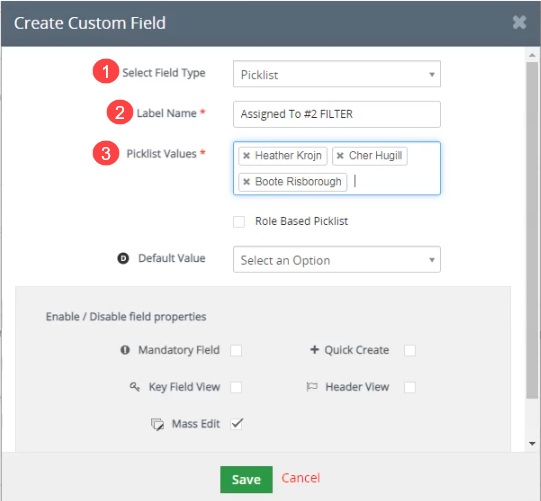The height and width of the screenshot is (501, 541).
Task: Click the scrollbar up arrow
Action: [532, 55]
